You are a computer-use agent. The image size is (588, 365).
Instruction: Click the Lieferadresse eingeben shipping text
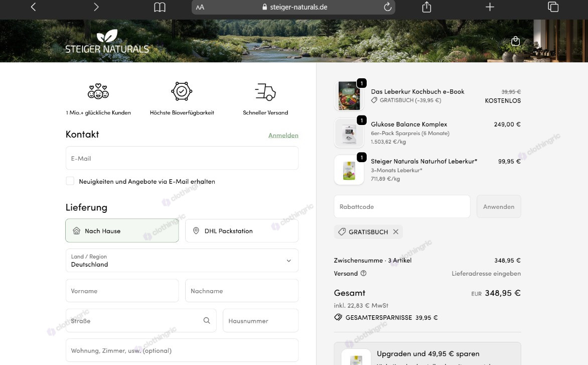pyautogui.click(x=486, y=274)
